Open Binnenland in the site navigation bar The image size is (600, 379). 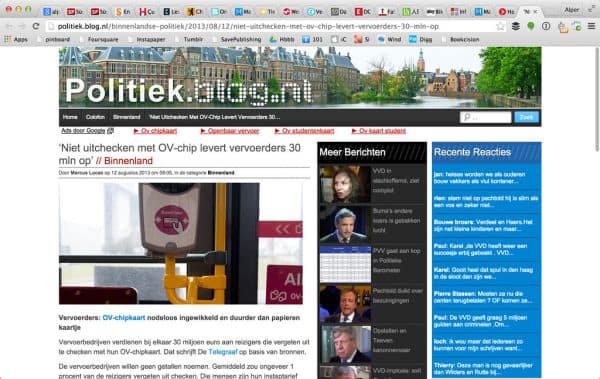[x=127, y=117]
